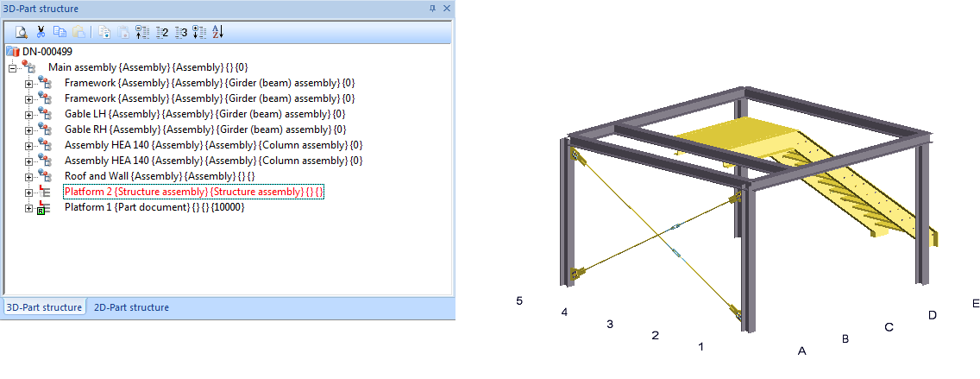Image resolution: width=980 pixels, height=379 pixels.
Task: Select the Gable RH assembly row
Action: (205, 129)
